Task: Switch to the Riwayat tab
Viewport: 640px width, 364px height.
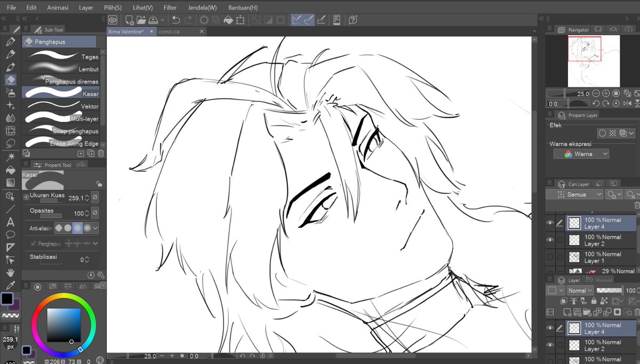Action: pos(599,280)
